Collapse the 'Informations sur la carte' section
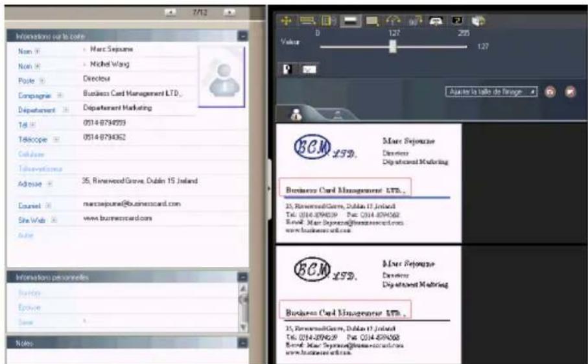Image resolution: width=588 pixels, height=364 pixels. coord(242,36)
